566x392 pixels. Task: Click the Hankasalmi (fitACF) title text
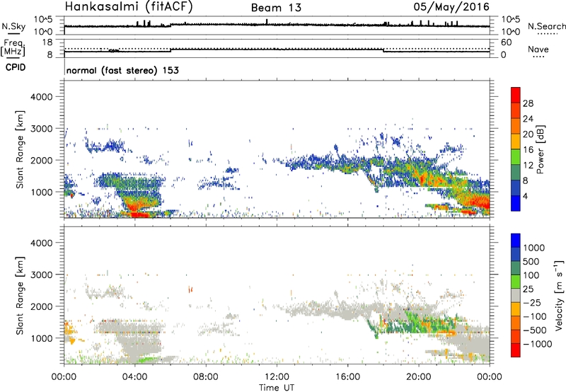tap(129, 6)
